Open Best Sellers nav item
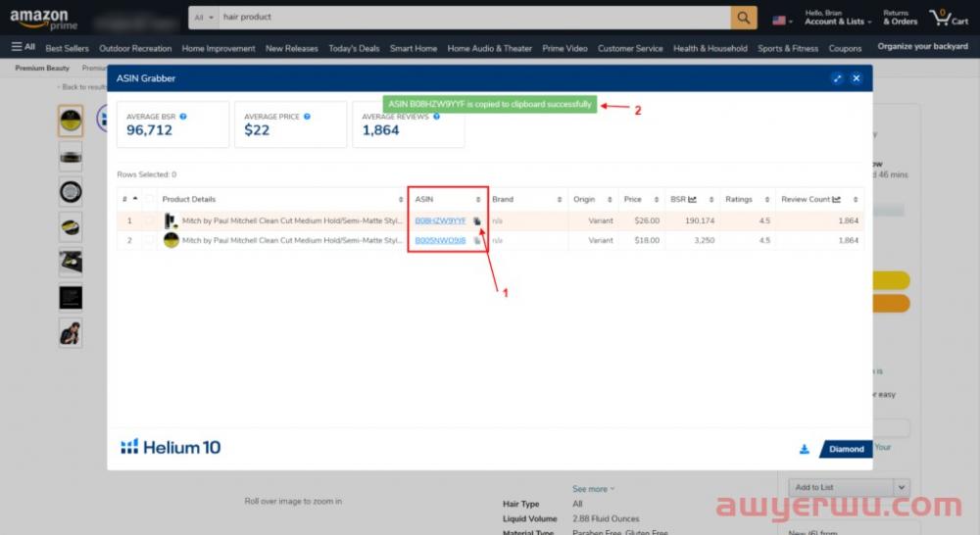Viewport: 980px width, 535px height. [x=67, y=48]
